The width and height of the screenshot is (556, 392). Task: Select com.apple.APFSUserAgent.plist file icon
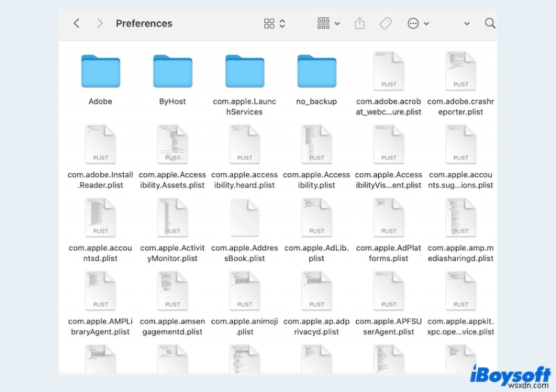(x=389, y=291)
